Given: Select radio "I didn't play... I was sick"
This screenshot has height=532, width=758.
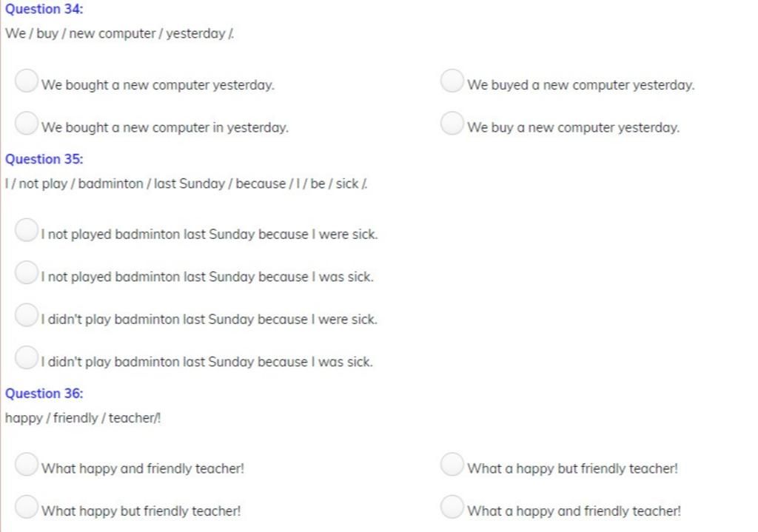Looking at the screenshot, I should tap(27, 358).
